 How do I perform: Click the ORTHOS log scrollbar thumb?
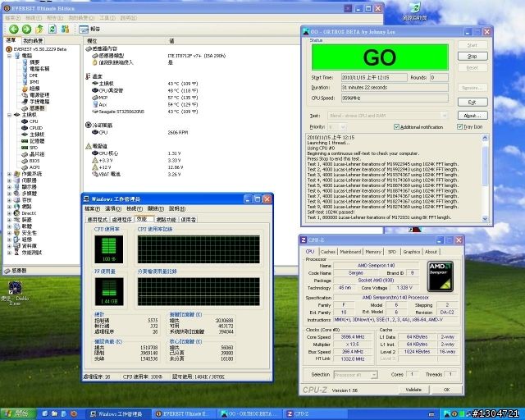click(485, 166)
